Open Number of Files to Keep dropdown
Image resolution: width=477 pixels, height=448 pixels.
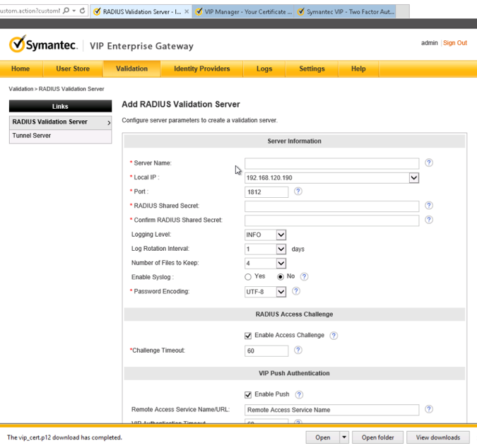pyautogui.click(x=281, y=264)
